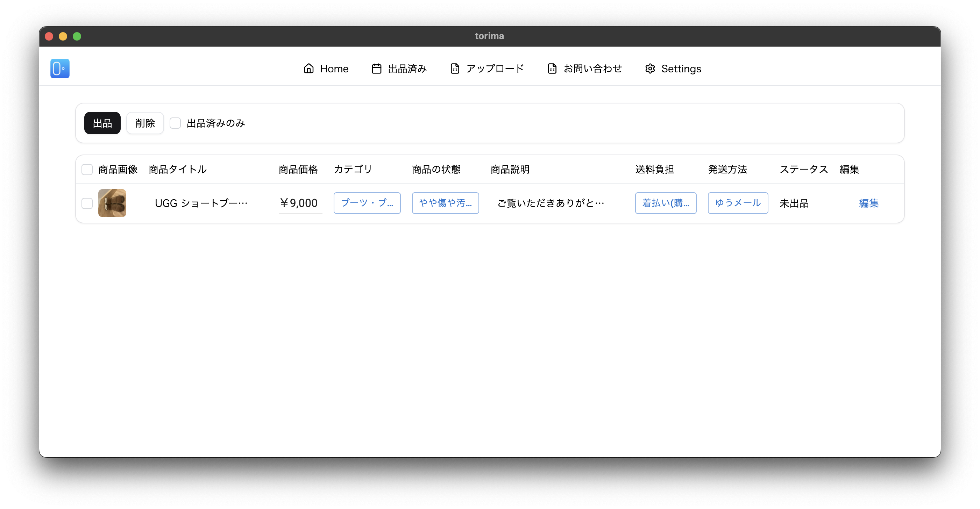The height and width of the screenshot is (509, 980).
Task: Go to the アップロード tab
Action: coord(494,69)
